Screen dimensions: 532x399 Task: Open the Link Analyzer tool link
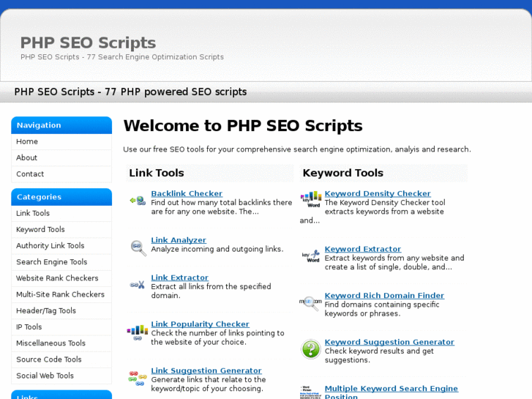pos(179,239)
